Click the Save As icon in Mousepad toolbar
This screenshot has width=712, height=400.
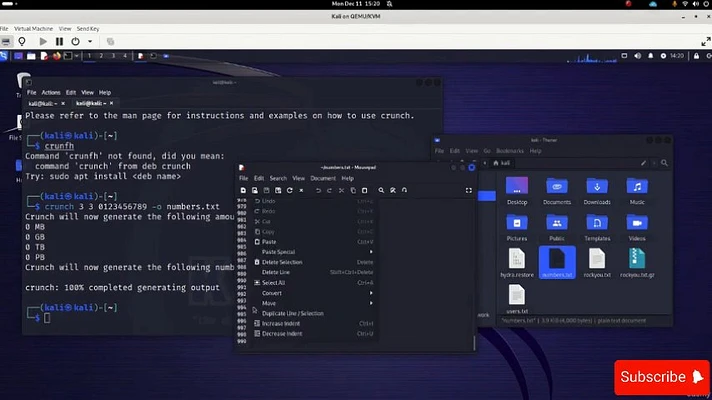[278, 190]
